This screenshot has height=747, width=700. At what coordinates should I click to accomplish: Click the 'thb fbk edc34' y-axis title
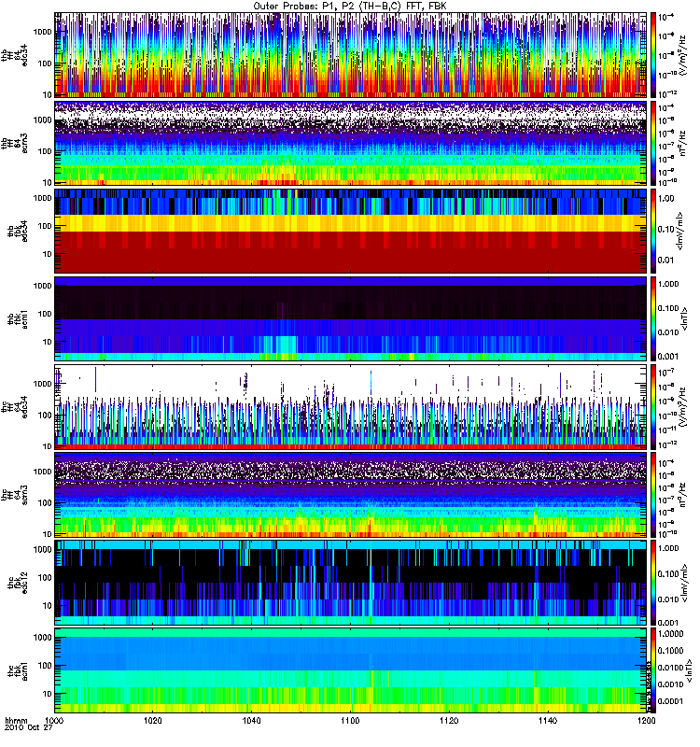tap(18, 231)
